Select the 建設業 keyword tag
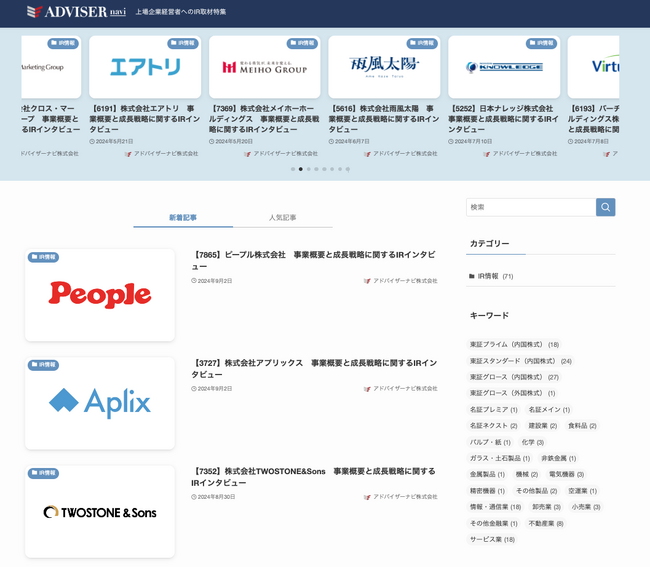650x567 pixels. pos(543,426)
